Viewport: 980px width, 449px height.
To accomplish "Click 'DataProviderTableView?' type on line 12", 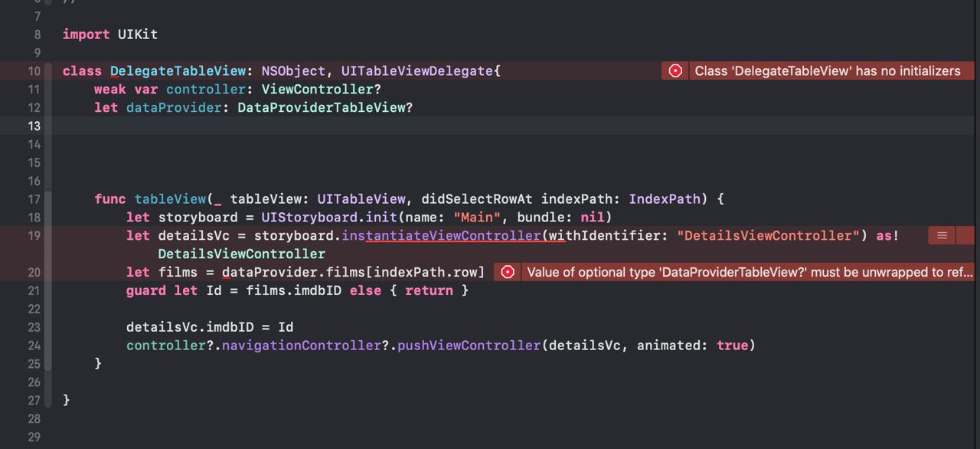I will [325, 108].
